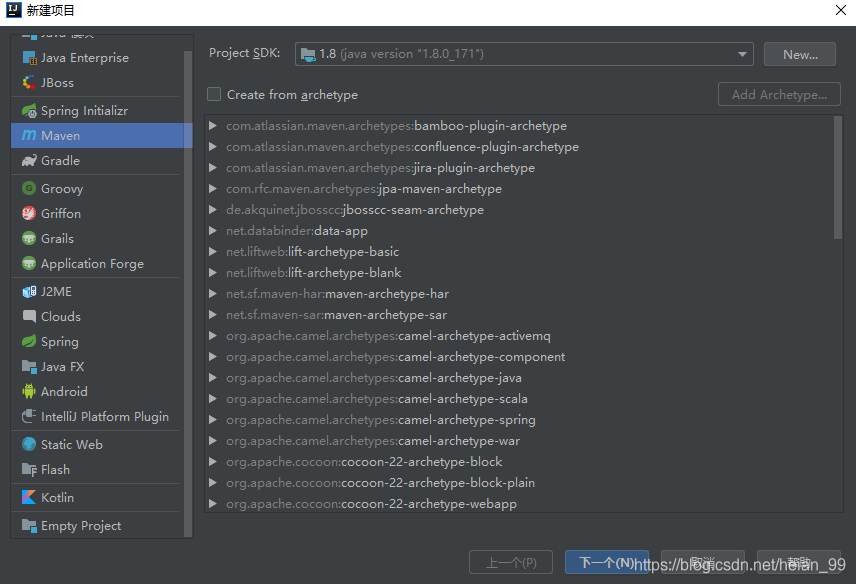Click the 上一个(P) previous button
This screenshot has width=856, height=584.
[511, 562]
